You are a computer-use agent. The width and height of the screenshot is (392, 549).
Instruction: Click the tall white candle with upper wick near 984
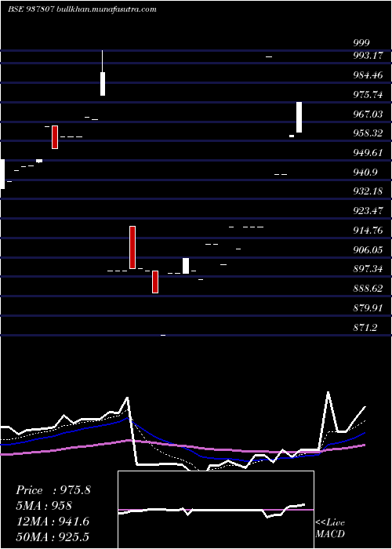tap(103, 73)
